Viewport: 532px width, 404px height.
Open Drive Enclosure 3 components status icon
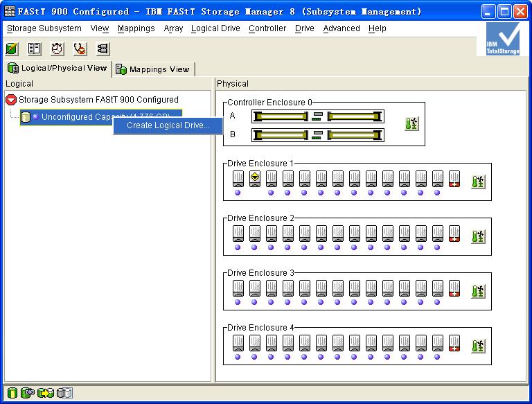(x=478, y=291)
